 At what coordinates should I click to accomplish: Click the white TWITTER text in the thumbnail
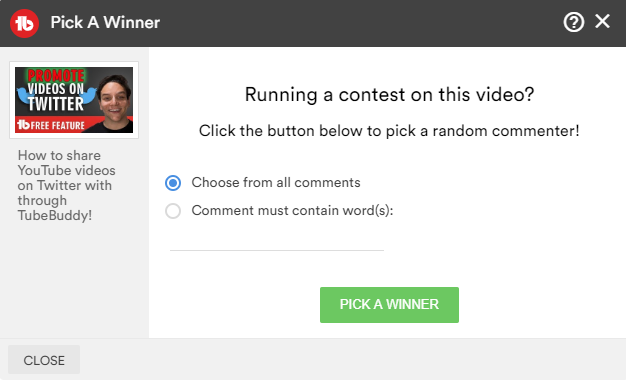coord(55,104)
